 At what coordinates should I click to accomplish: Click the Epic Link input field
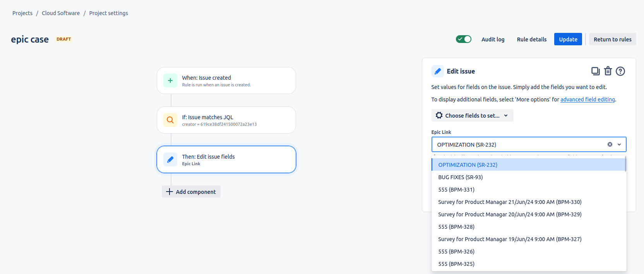point(519,144)
